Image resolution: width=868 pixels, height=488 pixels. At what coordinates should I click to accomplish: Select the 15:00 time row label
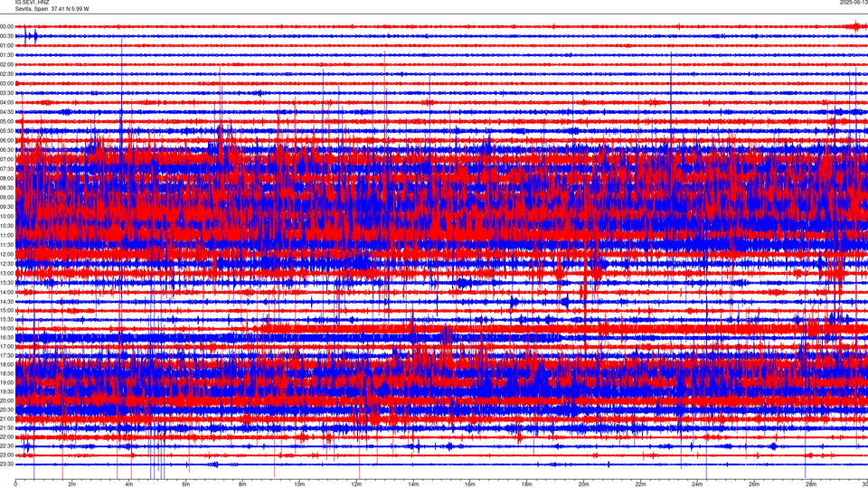click(6, 310)
